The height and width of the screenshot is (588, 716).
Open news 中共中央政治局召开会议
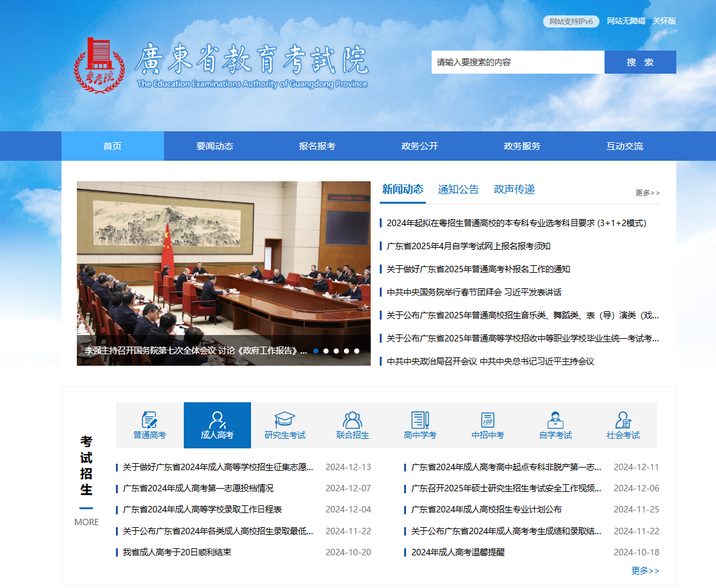[x=491, y=361]
